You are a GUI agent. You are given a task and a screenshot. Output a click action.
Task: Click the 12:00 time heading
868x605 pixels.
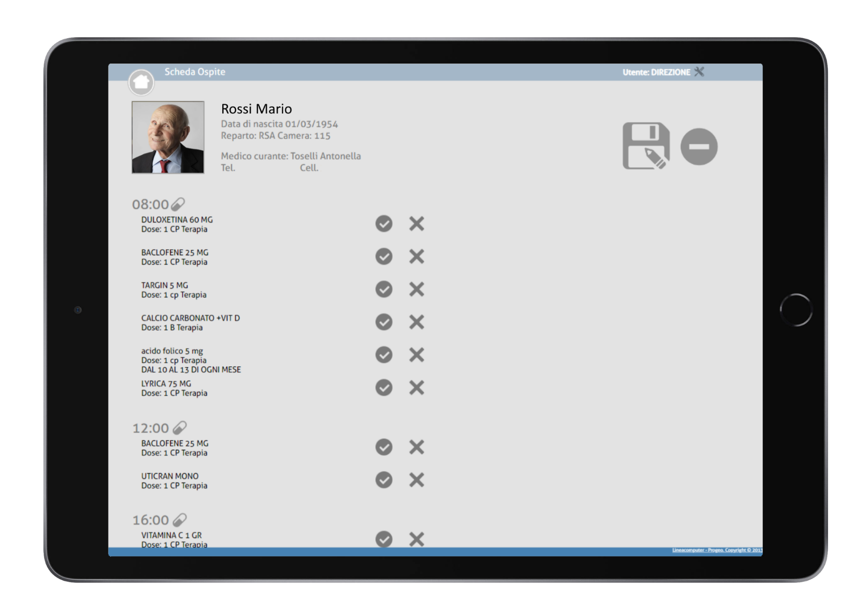click(x=150, y=428)
